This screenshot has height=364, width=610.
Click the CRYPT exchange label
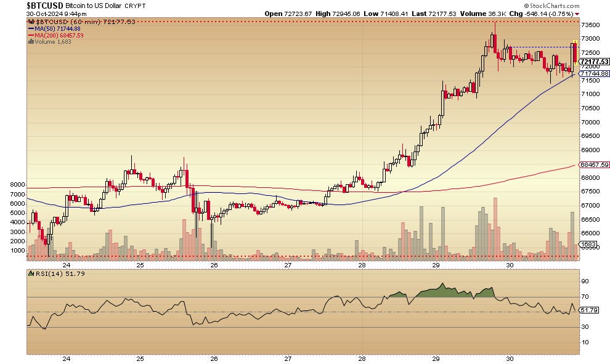click(135, 6)
